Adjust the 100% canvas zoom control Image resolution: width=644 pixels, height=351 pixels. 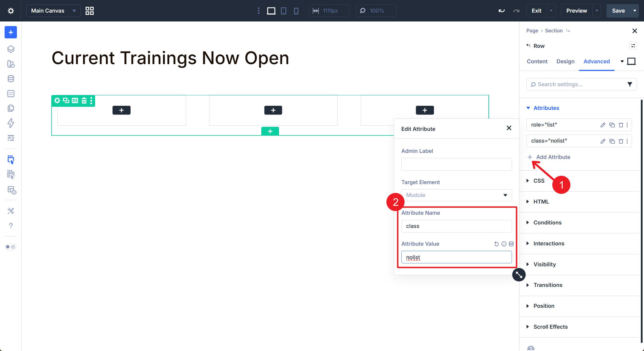point(376,11)
